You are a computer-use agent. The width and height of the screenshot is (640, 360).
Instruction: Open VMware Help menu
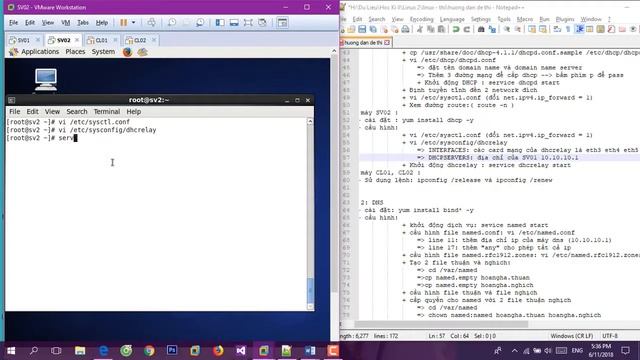pyautogui.click(x=102, y=22)
